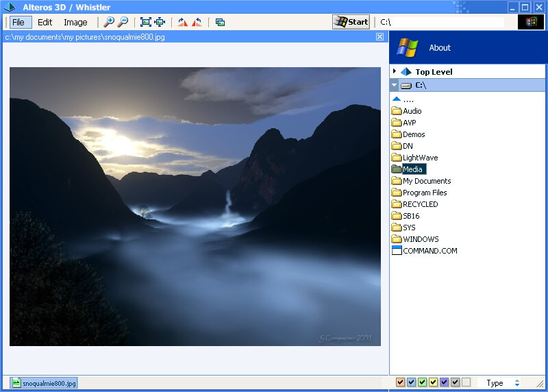
Task: Select the LightWave folder icon
Action: click(x=397, y=158)
